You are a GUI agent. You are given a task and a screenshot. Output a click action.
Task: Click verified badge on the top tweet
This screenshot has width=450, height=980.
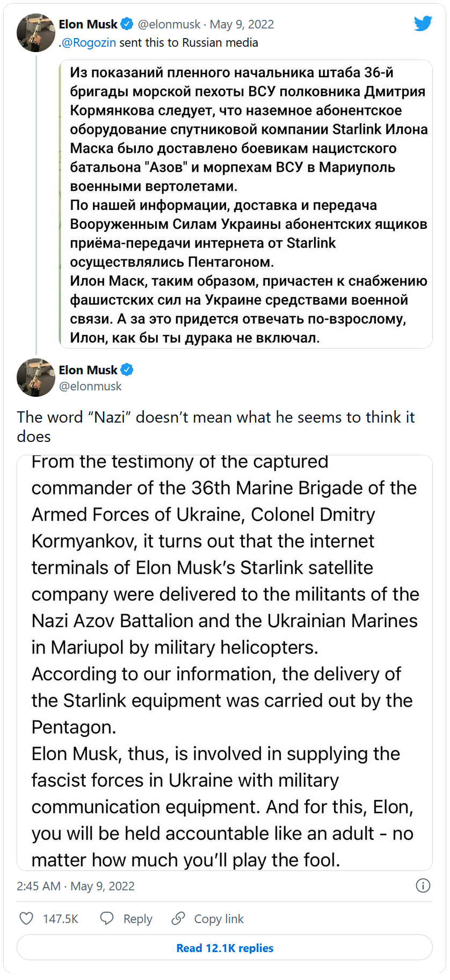point(127,24)
